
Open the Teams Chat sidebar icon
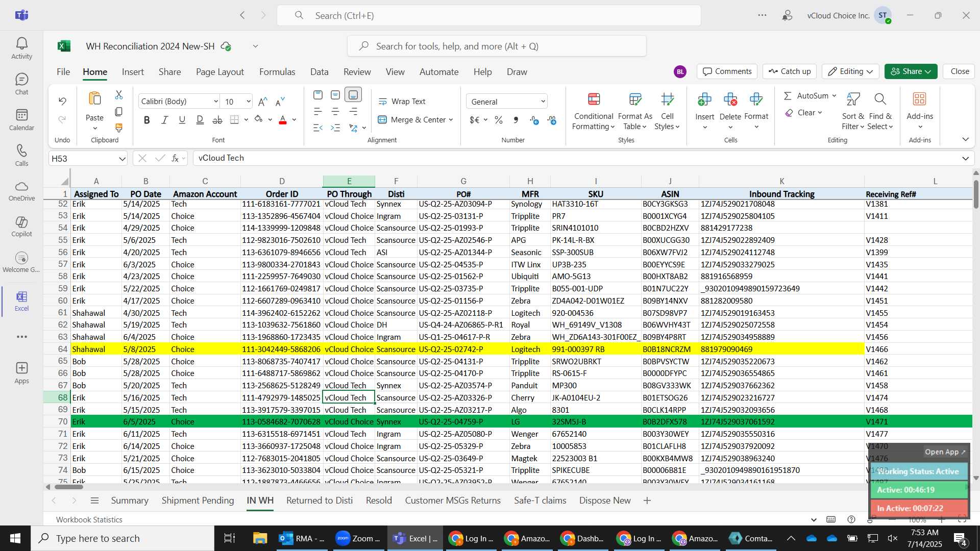click(21, 84)
